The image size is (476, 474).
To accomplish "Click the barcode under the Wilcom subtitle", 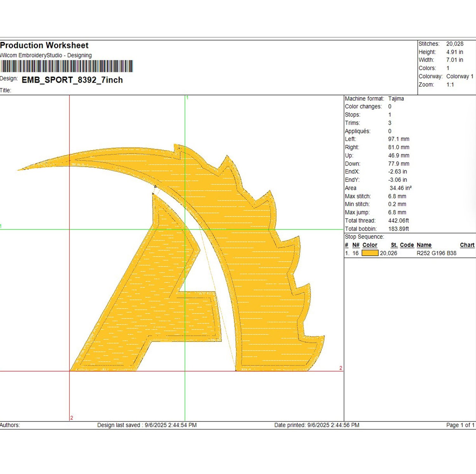I will click(67, 66).
